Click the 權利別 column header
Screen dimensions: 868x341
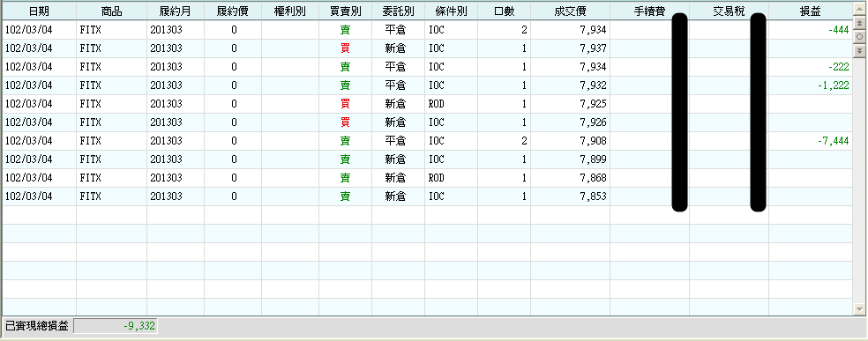(290, 11)
